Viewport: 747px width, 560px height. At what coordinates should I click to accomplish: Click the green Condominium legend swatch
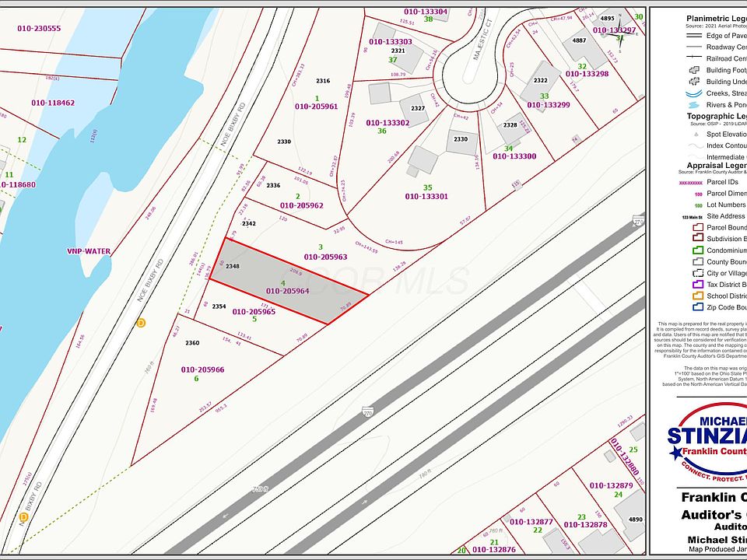tap(697, 250)
